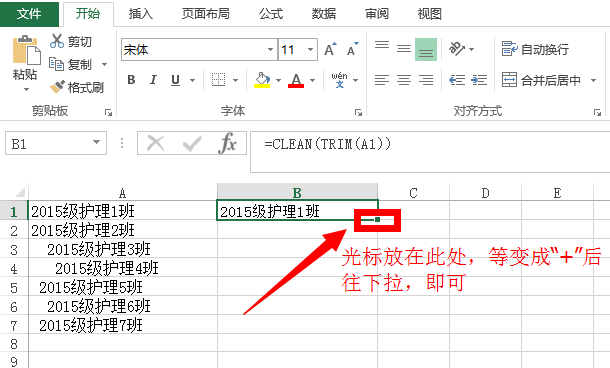Switch to the 插入 ribbon tab

point(141,14)
